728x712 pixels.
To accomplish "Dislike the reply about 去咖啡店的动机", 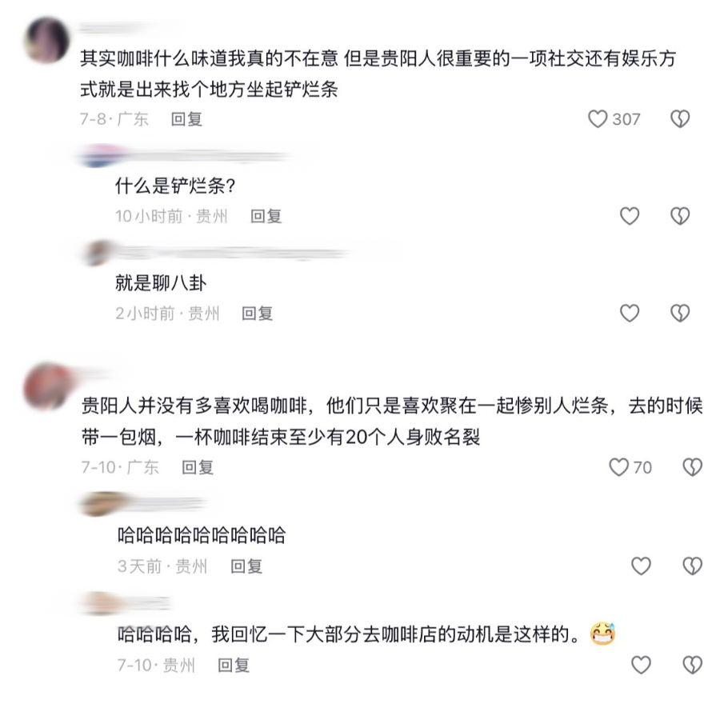I will tap(692, 665).
